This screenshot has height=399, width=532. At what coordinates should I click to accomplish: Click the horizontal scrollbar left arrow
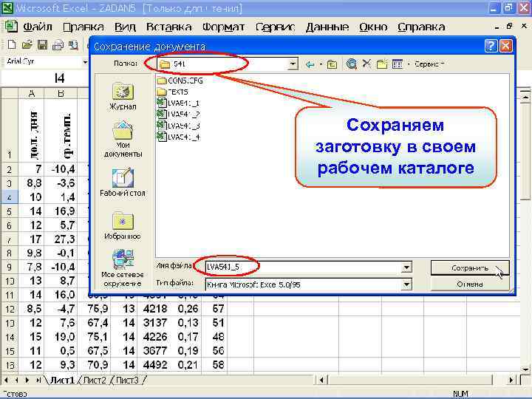pyautogui.click(x=321, y=380)
